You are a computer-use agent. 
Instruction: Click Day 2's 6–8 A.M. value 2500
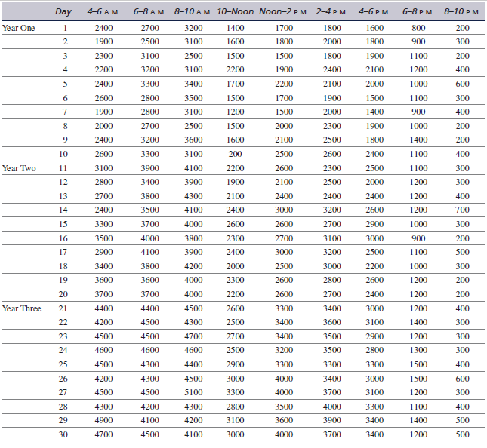pos(150,41)
